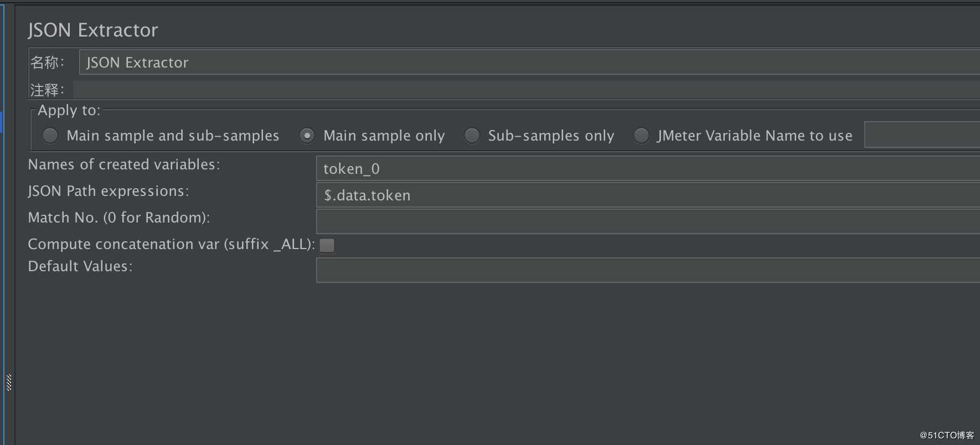
Task: Select the Main sample only radio button
Action: (307, 136)
